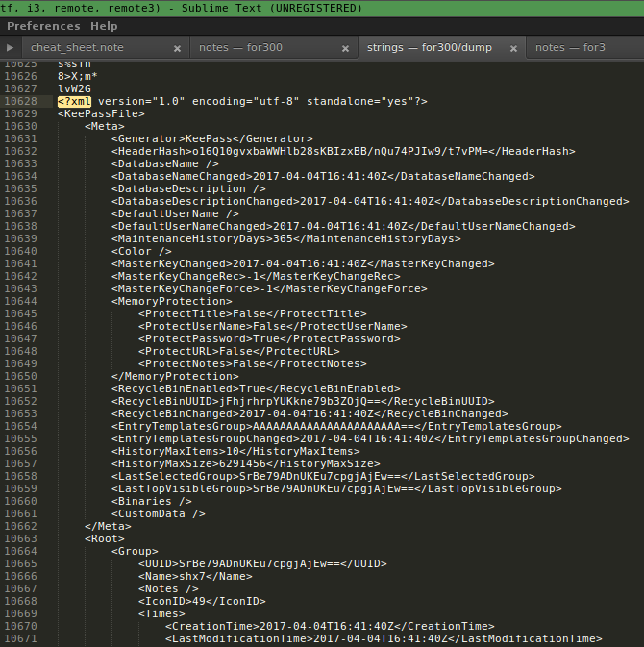Image resolution: width=644 pixels, height=647 pixels.
Task: Switch to the notes — for300 tab
Action: pyautogui.click(x=240, y=47)
